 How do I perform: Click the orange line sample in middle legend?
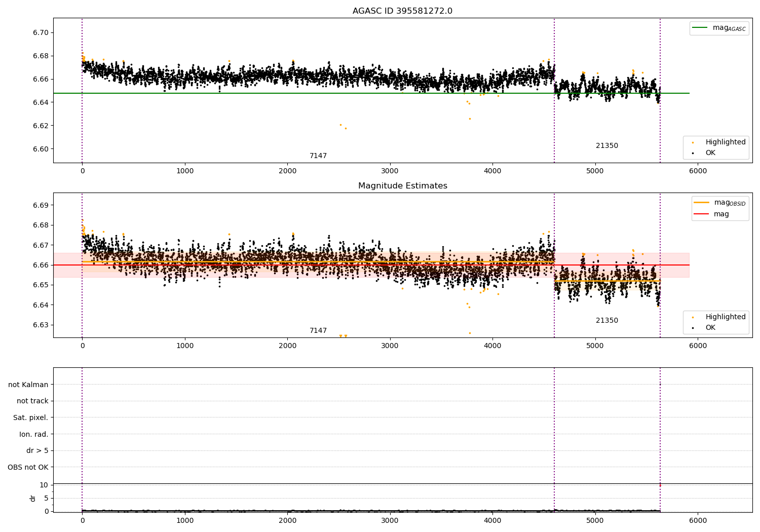pos(702,203)
